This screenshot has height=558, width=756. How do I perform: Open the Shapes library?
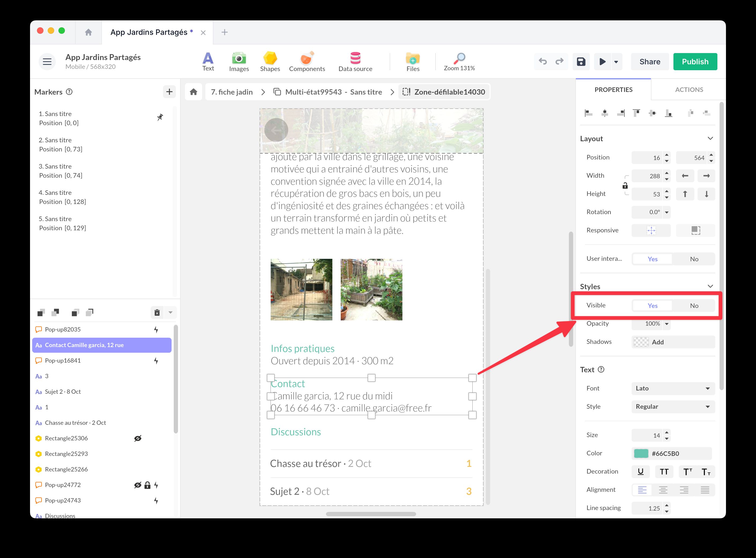(270, 61)
